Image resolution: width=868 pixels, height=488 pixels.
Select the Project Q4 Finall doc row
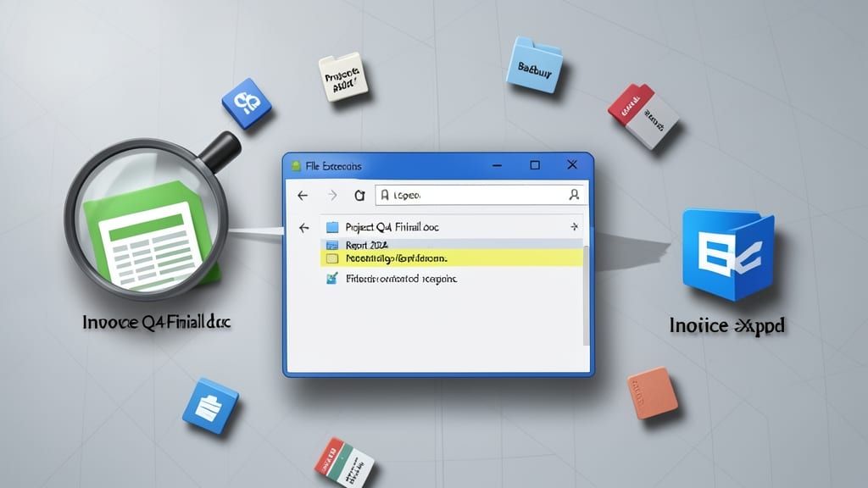(x=451, y=227)
